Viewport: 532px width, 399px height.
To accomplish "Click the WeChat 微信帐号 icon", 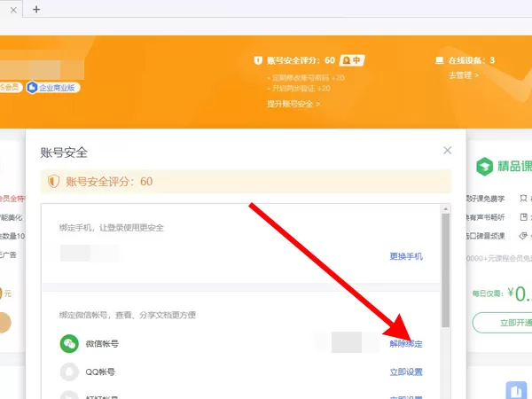I will (69, 344).
